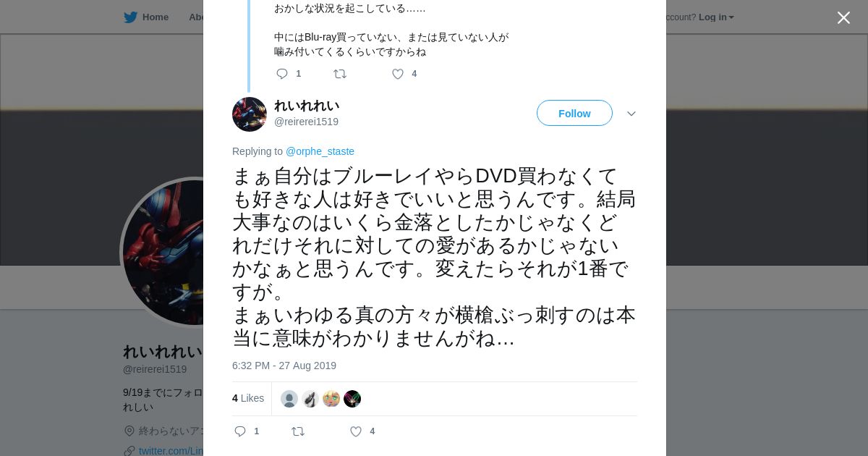Click the reply icon under the main tweet

[x=240, y=431]
